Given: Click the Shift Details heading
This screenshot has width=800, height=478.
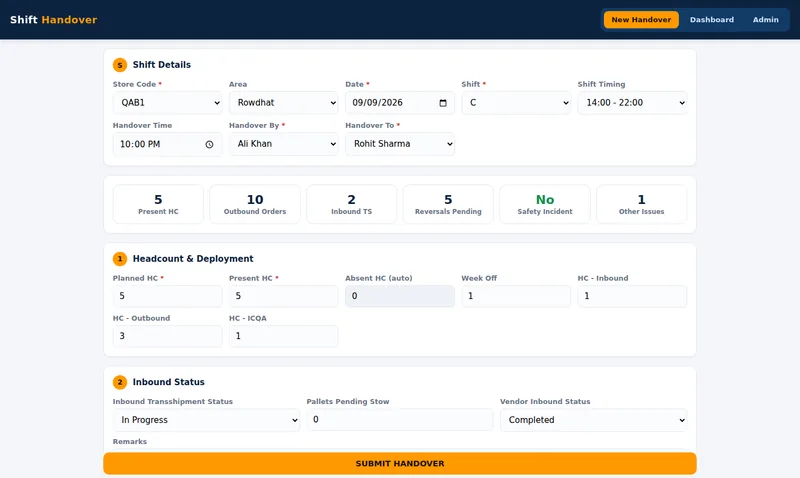Looking at the screenshot, I should click(x=162, y=65).
